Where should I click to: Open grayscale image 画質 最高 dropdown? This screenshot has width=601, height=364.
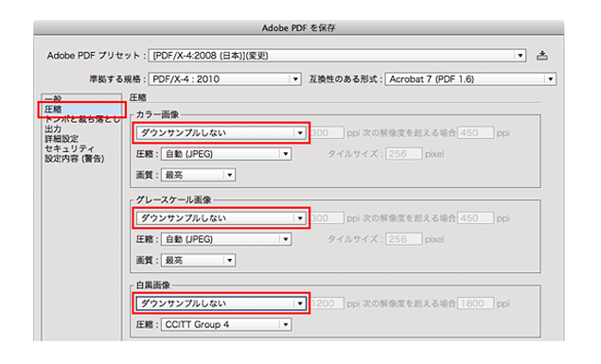click(198, 260)
